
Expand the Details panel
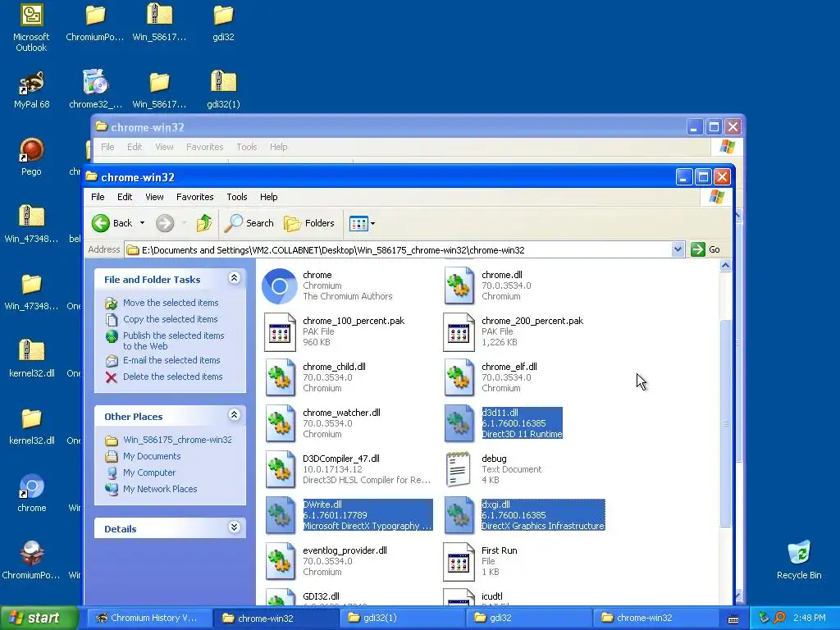click(x=234, y=527)
